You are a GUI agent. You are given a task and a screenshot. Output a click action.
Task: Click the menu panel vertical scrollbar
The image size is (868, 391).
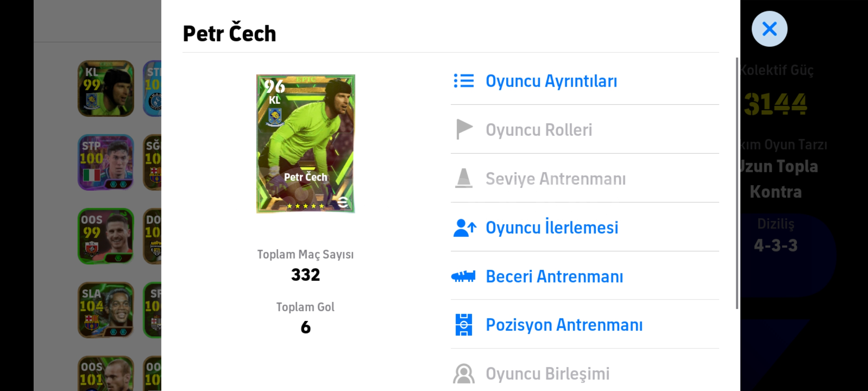coord(737,183)
